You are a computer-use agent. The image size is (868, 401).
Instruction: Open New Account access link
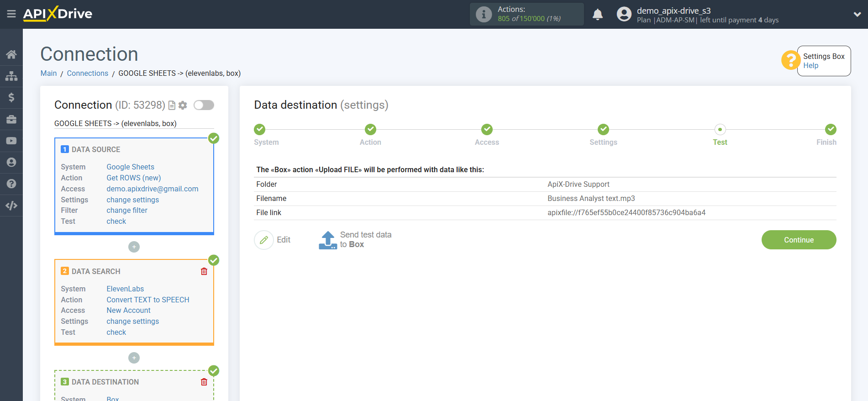128,310
